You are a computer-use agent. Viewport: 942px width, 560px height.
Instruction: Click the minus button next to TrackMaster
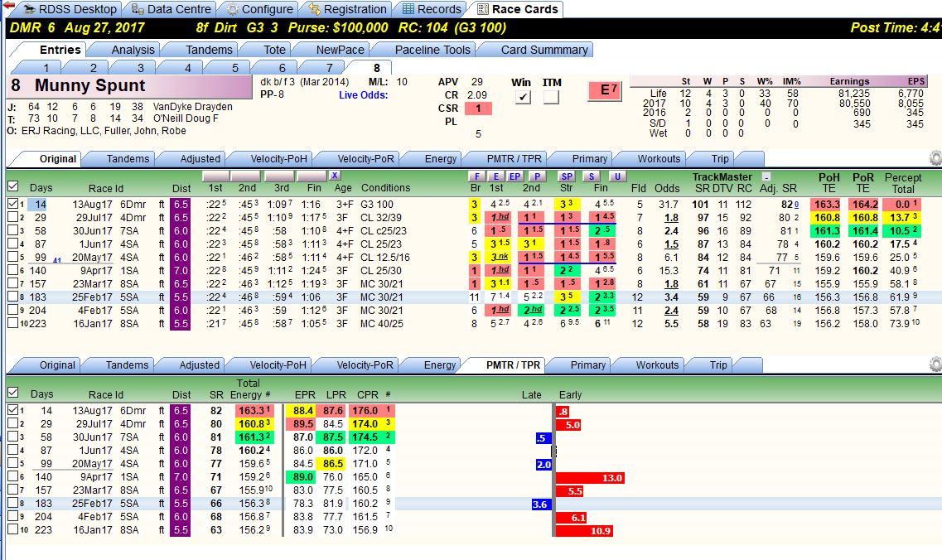(766, 176)
